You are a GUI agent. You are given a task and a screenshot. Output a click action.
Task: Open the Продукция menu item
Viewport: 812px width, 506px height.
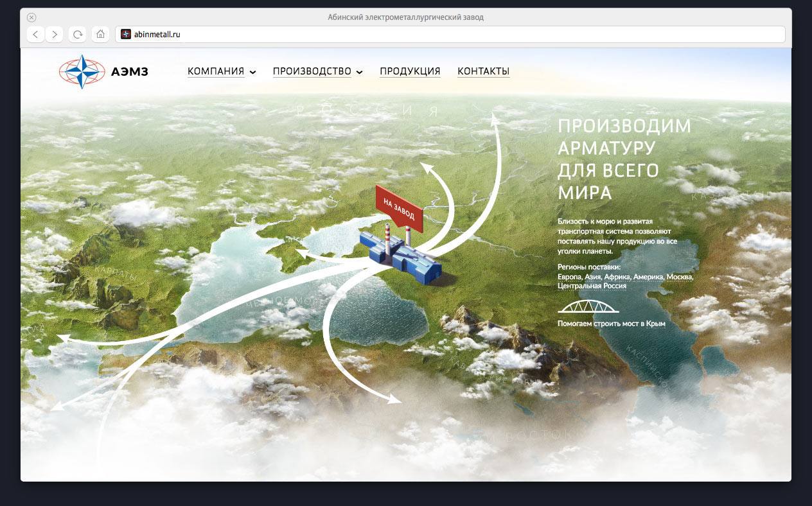click(410, 71)
